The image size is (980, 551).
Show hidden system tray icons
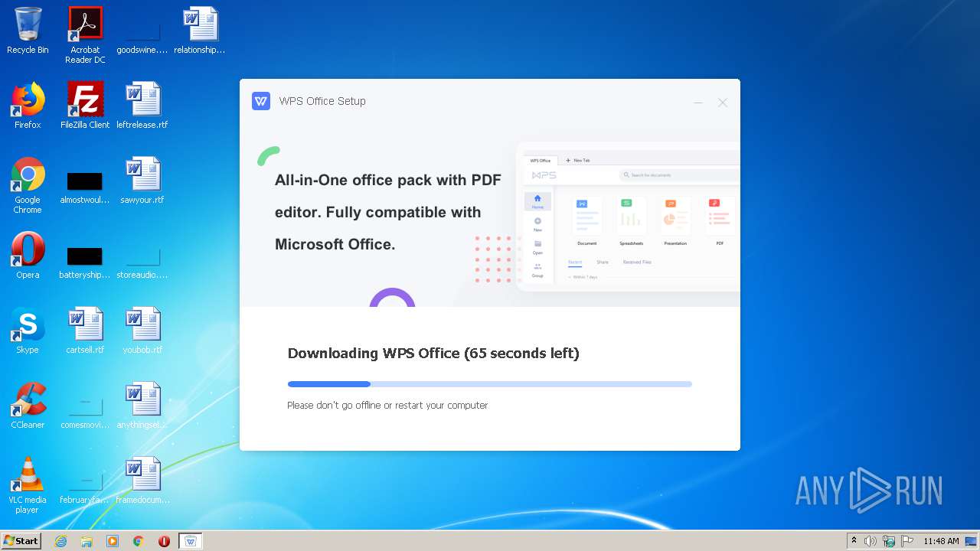pos(854,541)
